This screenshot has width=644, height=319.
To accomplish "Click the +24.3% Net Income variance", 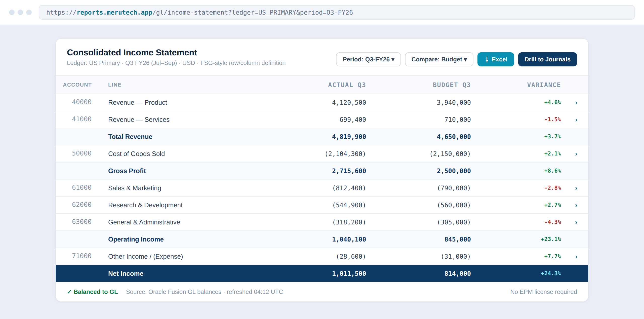I will 551,273.
